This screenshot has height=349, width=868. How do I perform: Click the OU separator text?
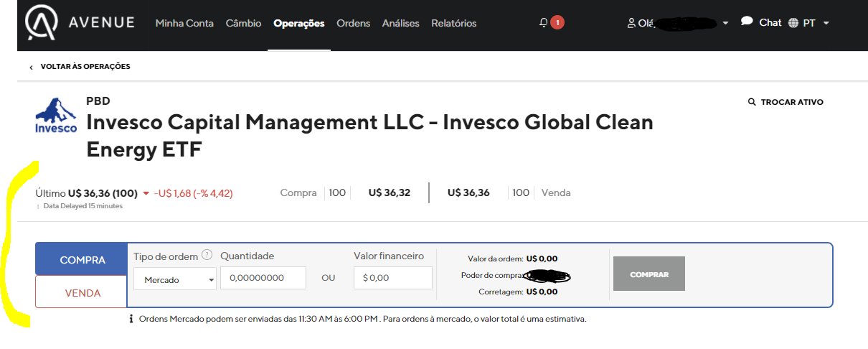[x=329, y=278]
